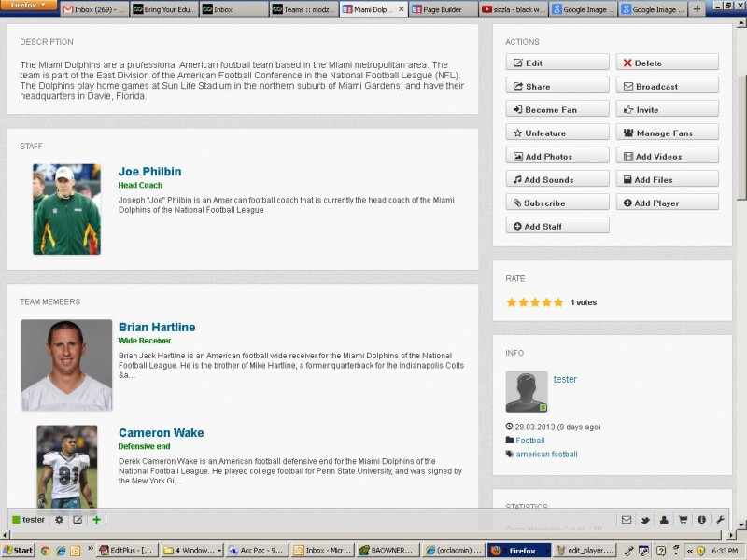Image resolution: width=747 pixels, height=560 pixels.
Task: Expand the quick launch overflow chevron
Action: tap(91, 549)
